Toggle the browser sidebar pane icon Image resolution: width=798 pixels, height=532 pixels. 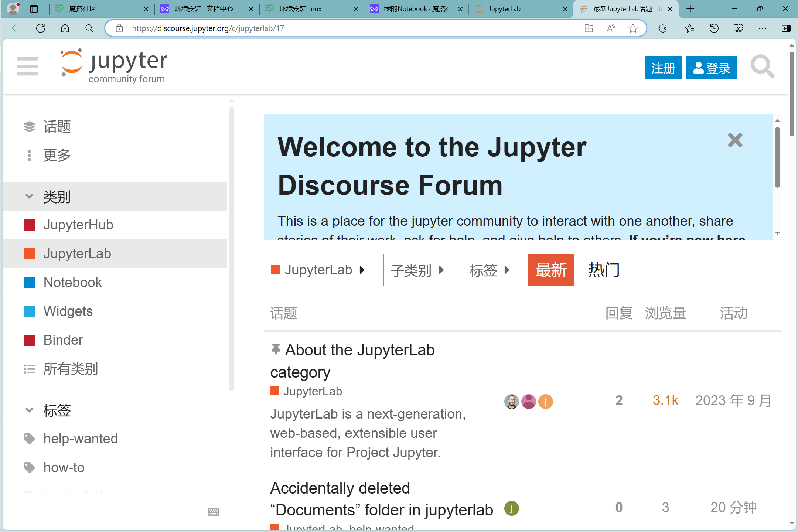click(x=786, y=28)
